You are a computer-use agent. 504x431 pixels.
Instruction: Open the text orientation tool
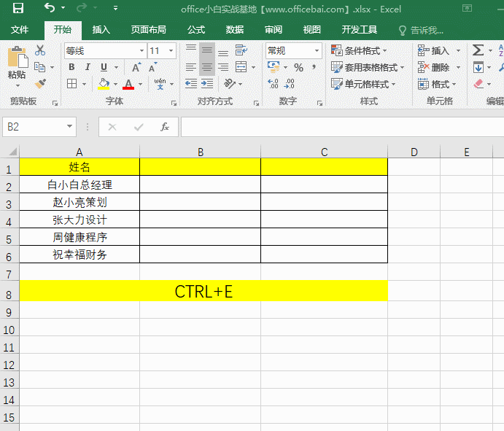point(230,84)
